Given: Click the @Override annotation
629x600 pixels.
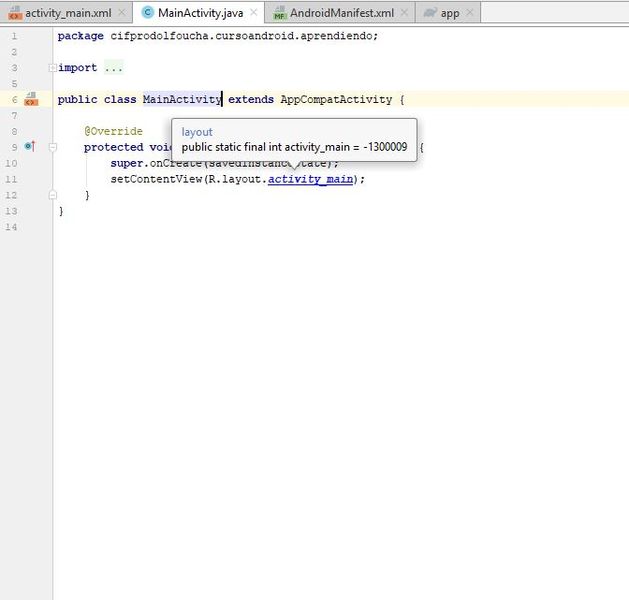Looking at the screenshot, I should (113, 131).
